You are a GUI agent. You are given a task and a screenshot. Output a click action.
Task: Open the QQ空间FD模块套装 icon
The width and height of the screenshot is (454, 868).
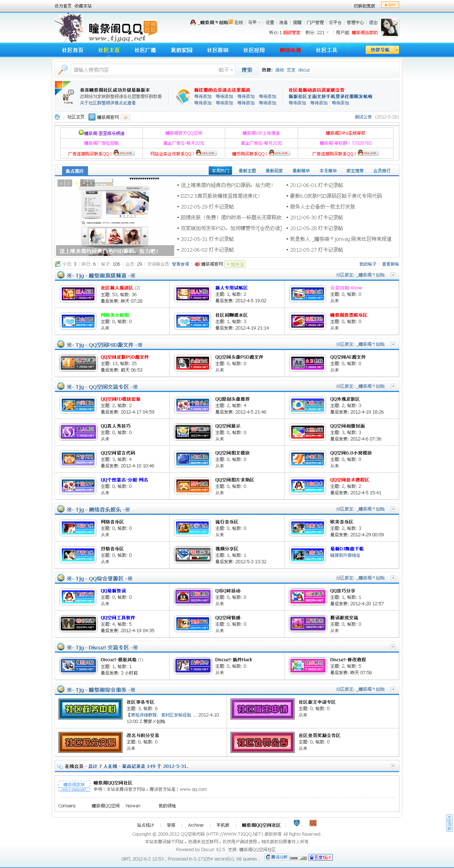click(x=79, y=406)
